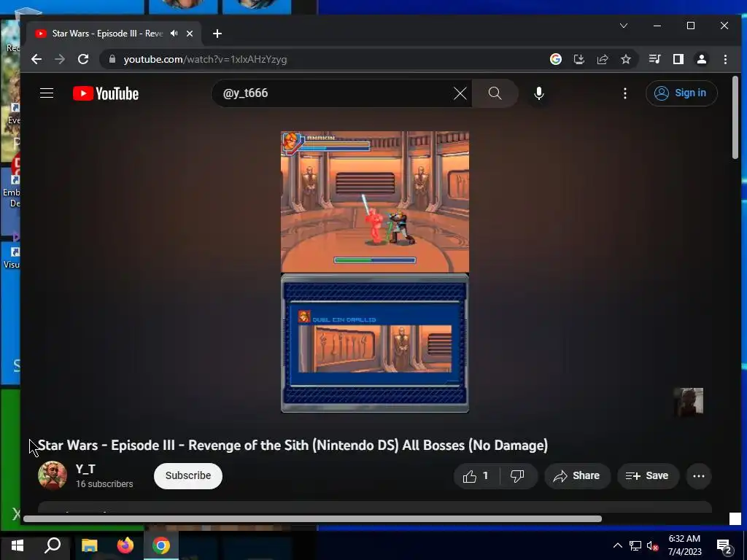This screenshot has width=747, height=560.
Task: Share the video
Action: [x=577, y=475]
